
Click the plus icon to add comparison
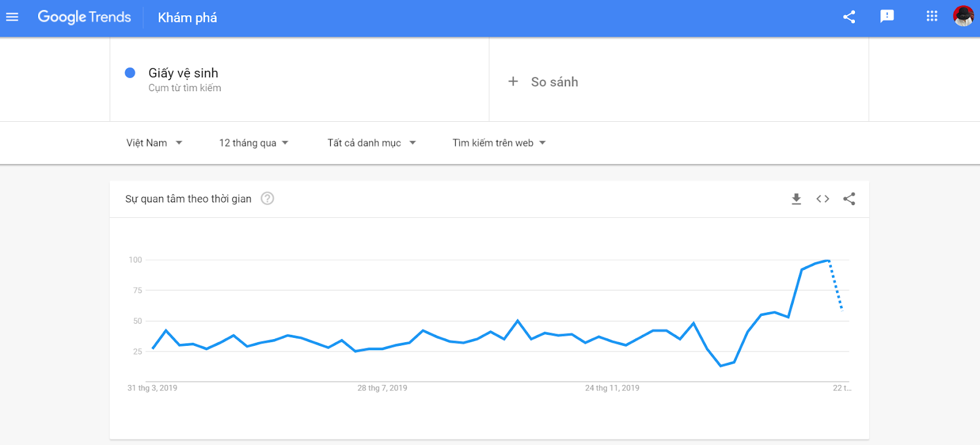(513, 81)
